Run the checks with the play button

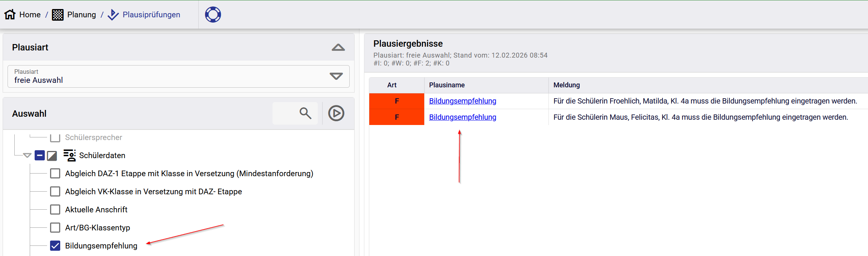coord(336,113)
